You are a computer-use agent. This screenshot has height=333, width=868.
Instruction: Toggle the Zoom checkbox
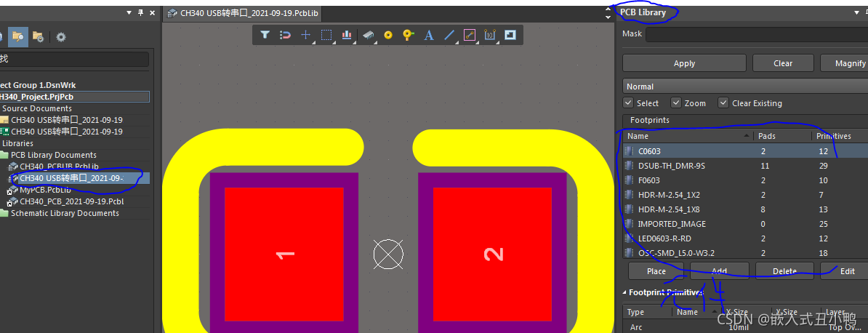pyautogui.click(x=675, y=103)
